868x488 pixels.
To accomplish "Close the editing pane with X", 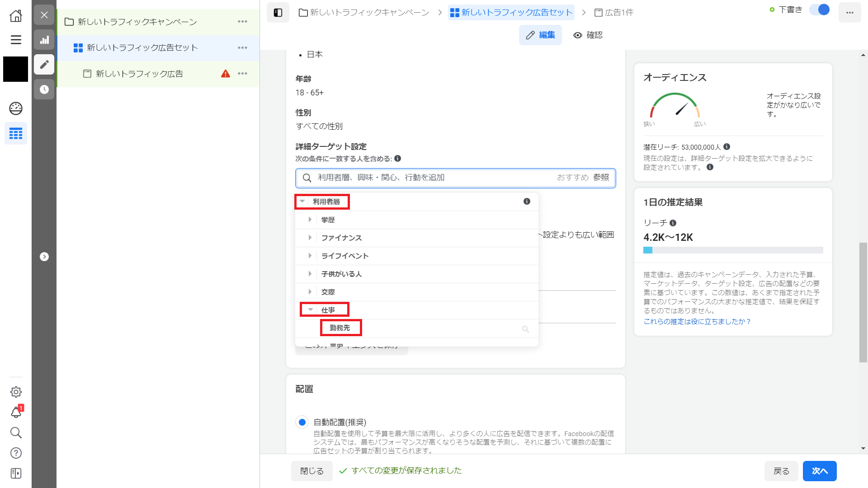I will point(44,15).
